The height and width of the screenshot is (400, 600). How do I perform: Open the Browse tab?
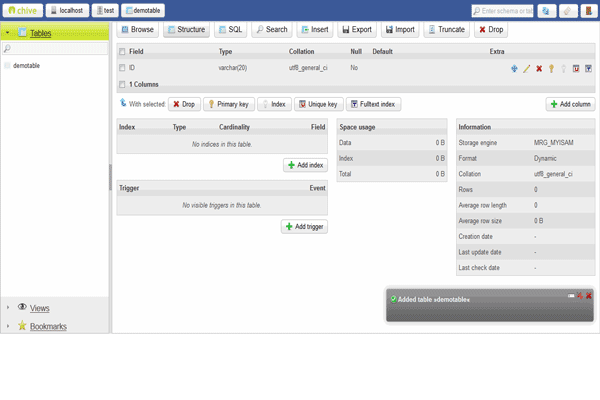pyautogui.click(x=137, y=30)
